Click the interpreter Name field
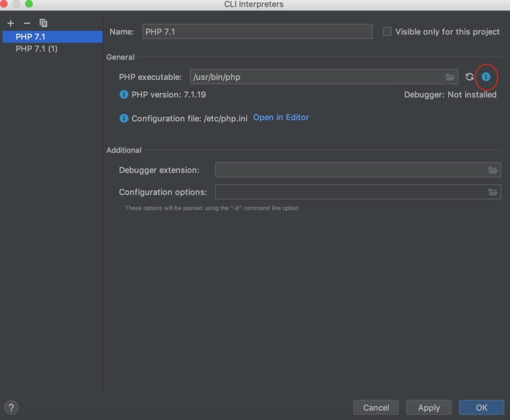This screenshot has width=510, height=420. tap(256, 31)
